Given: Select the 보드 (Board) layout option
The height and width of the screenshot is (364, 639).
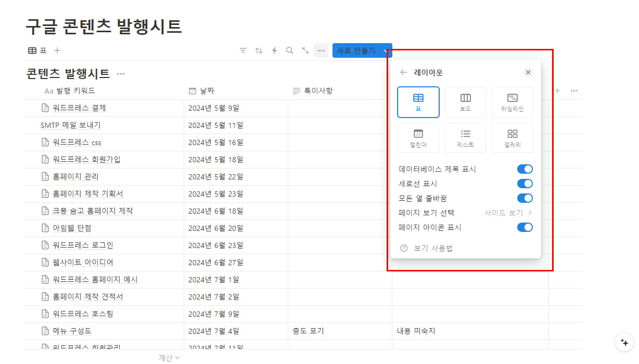Looking at the screenshot, I should tap(465, 102).
